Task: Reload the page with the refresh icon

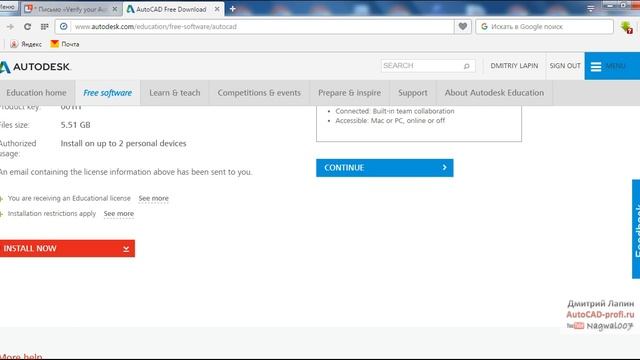Action: 27,27
